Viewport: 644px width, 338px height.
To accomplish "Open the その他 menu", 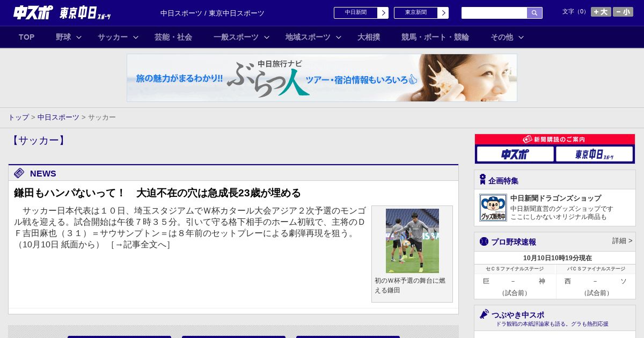I will (x=502, y=37).
